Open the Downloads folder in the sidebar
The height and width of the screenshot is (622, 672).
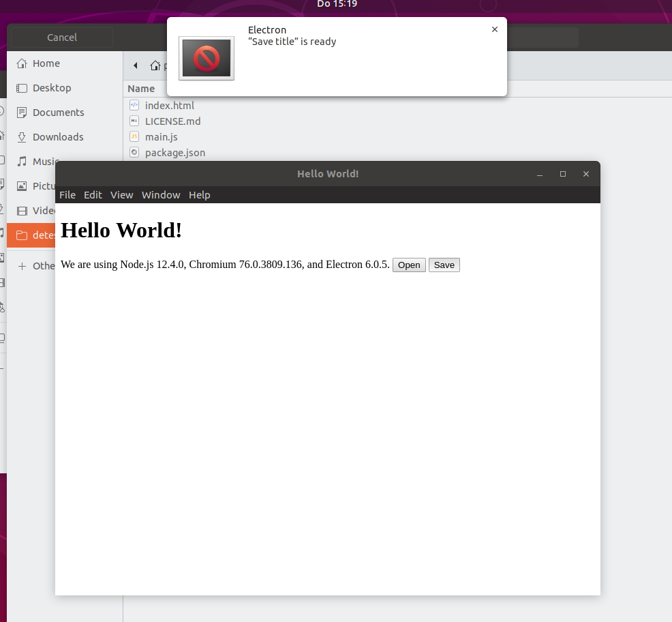(x=59, y=136)
